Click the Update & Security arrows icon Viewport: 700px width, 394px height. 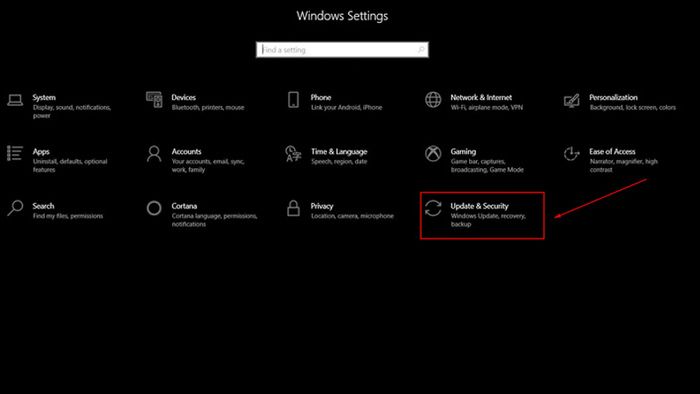(x=433, y=208)
